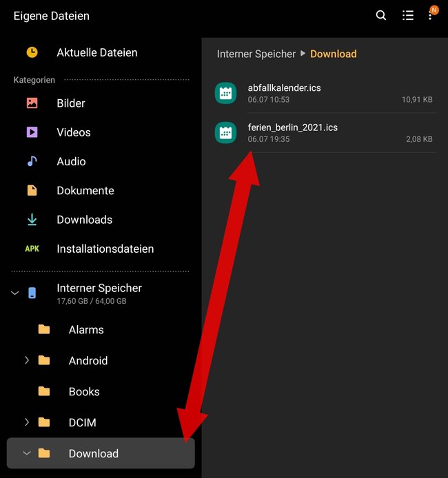
Task: Click the Kategorien section header
Action: tap(34, 80)
